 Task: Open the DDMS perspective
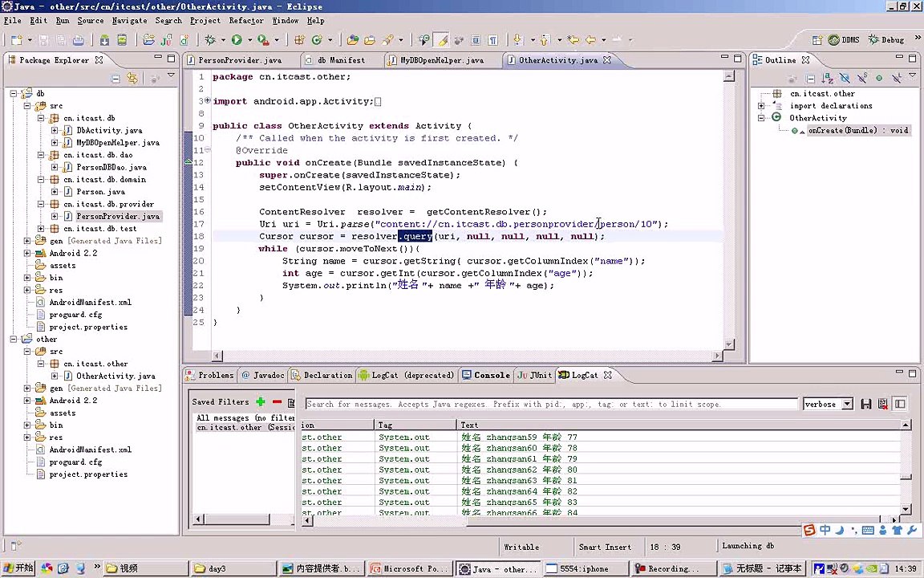point(844,40)
